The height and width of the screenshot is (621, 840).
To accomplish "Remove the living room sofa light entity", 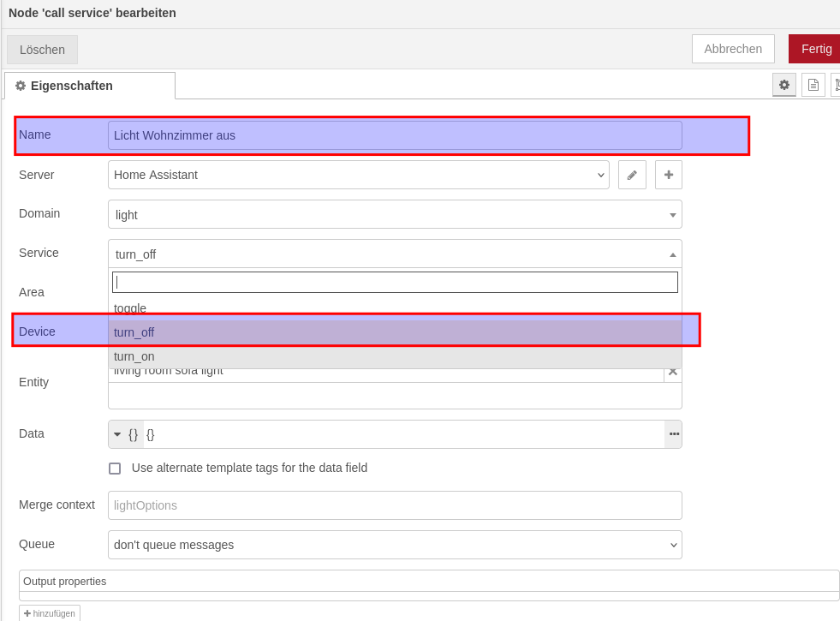I will pyautogui.click(x=673, y=372).
